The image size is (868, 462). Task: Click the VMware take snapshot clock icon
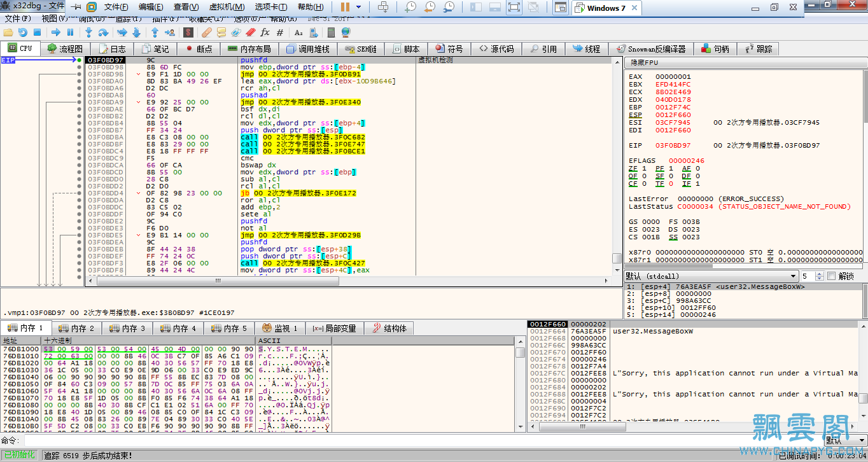tap(410, 7)
